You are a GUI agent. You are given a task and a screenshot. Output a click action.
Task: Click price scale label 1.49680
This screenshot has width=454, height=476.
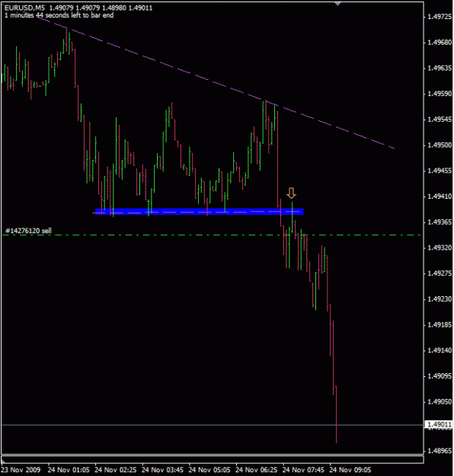440,43
